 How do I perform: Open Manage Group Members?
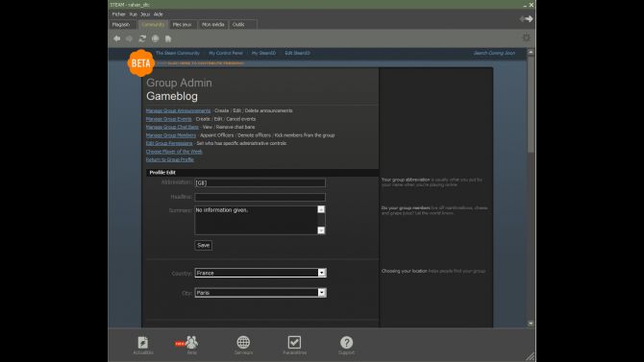pos(171,135)
